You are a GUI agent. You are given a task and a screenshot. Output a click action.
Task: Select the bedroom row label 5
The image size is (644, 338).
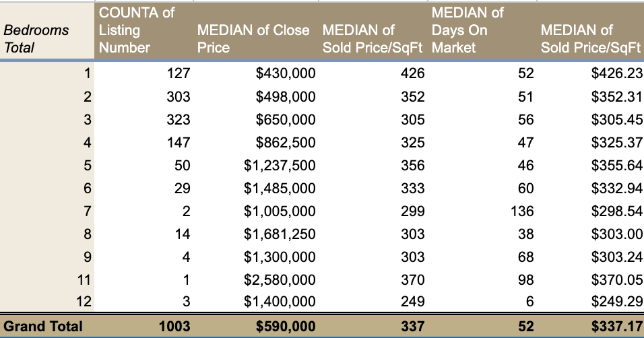[86, 166]
